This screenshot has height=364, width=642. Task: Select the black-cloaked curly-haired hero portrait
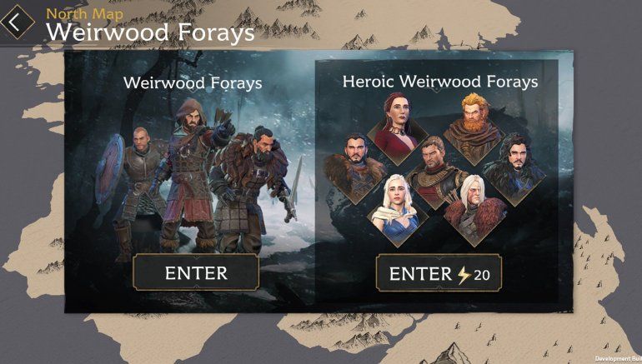tap(514, 168)
